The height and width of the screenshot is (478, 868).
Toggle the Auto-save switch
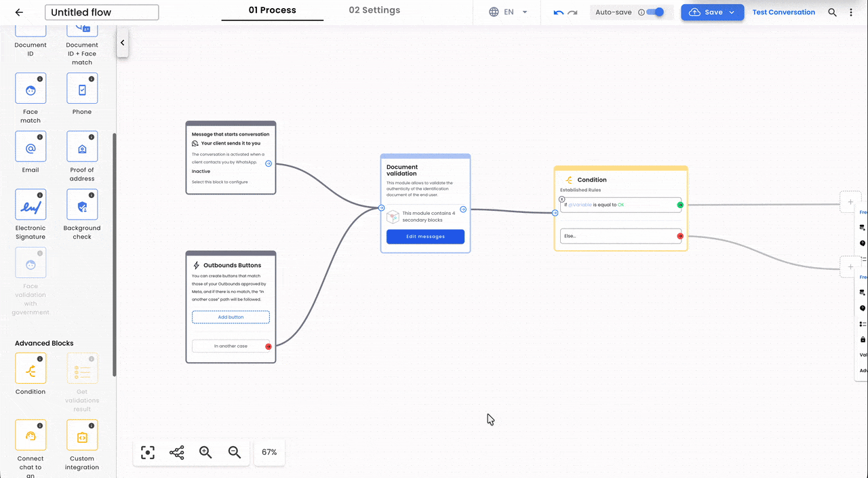pos(655,12)
